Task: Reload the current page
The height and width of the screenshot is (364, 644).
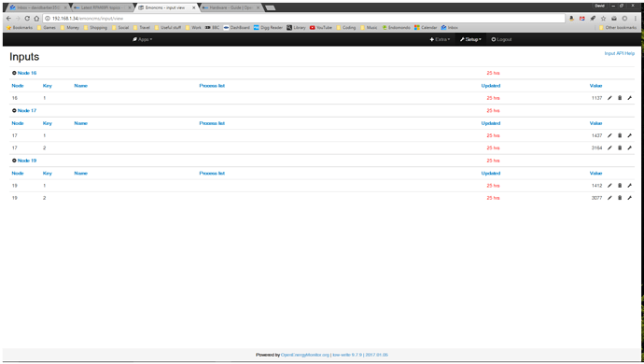Action: (x=27, y=19)
